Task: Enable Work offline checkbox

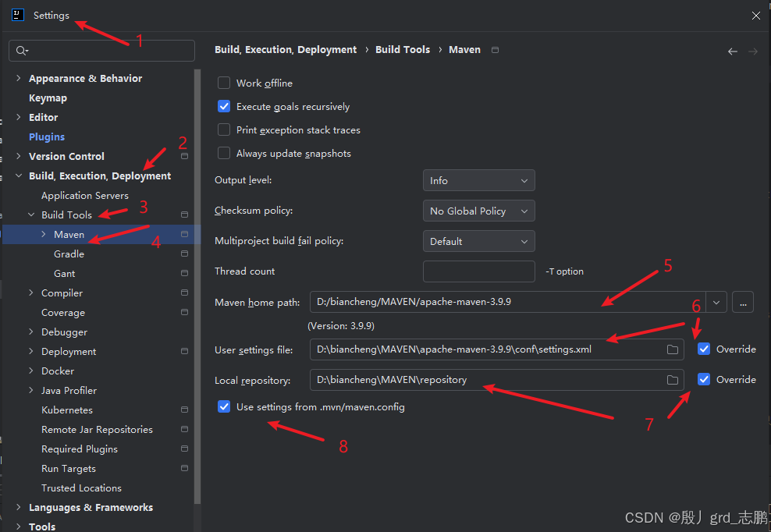Action: [x=224, y=83]
